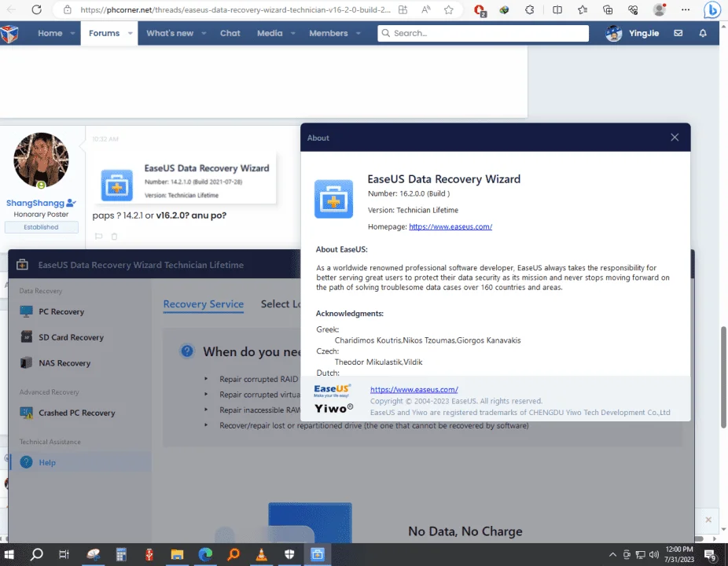Open YingJie account menu
The height and width of the screenshot is (566, 728).
pyautogui.click(x=644, y=34)
